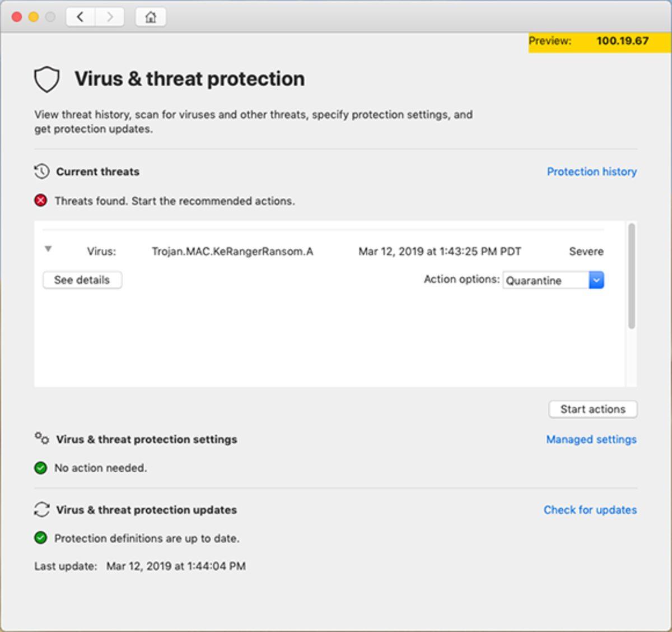Click the red threats found error icon

pyautogui.click(x=41, y=201)
